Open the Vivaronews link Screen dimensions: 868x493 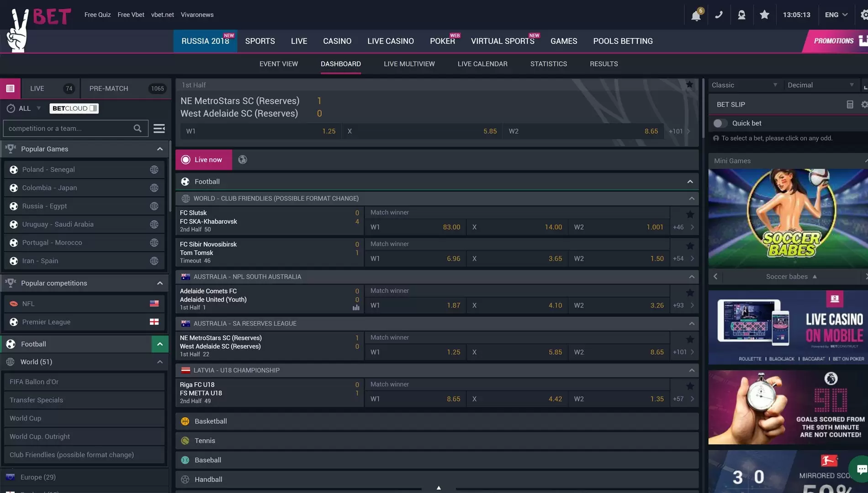tap(197, 15)
